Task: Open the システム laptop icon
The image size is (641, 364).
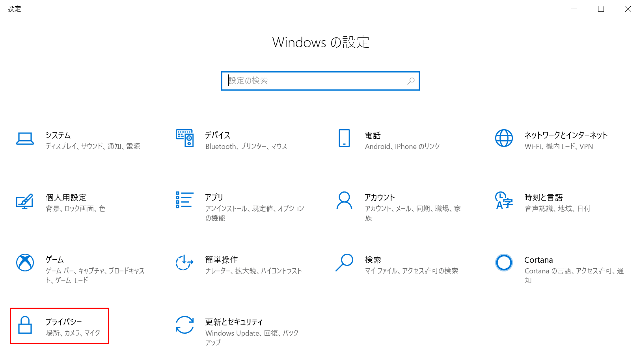Action: (25, 139)
